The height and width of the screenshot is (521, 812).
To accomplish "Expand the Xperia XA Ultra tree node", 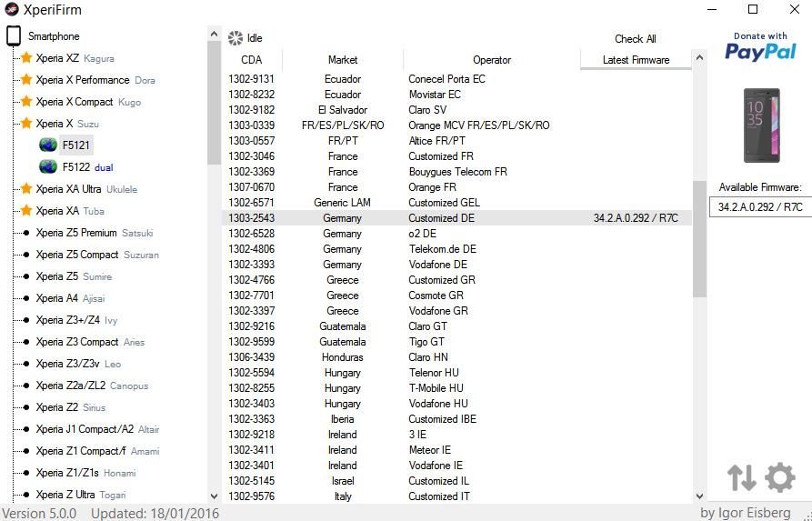I will click(x=86, y=189).
